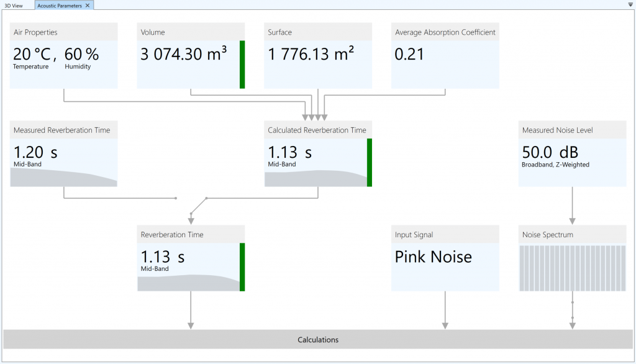Click the 60 % humidity value
636x364 pixels.
tap(81, 55)
